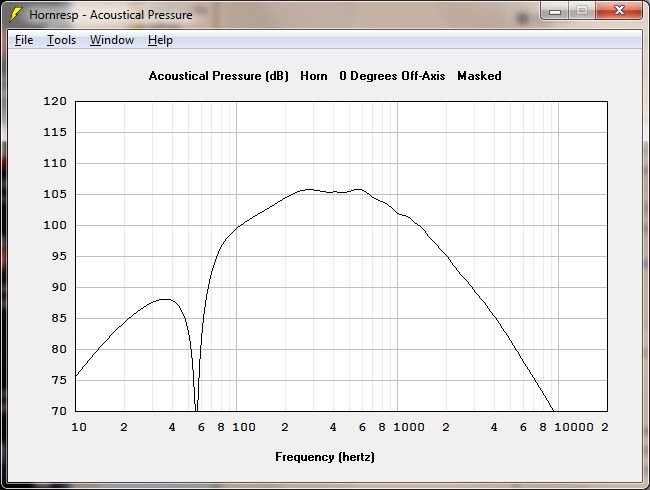Click the 'Horn' label in chart header
The height and width of the screenshot is (490, 650).
tap(314, 76)
